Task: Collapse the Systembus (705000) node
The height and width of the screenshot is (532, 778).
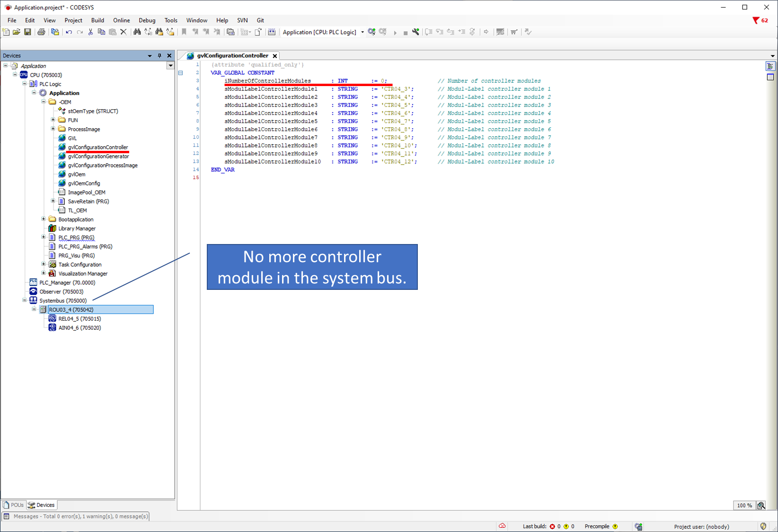Action: pyautogui.click(x=25, y=300)
